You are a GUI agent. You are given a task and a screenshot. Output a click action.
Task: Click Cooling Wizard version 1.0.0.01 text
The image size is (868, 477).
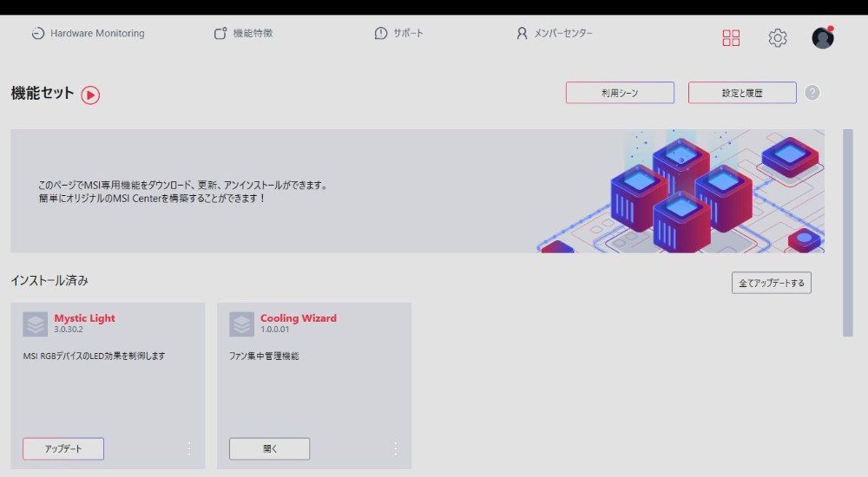coord(274,330)
